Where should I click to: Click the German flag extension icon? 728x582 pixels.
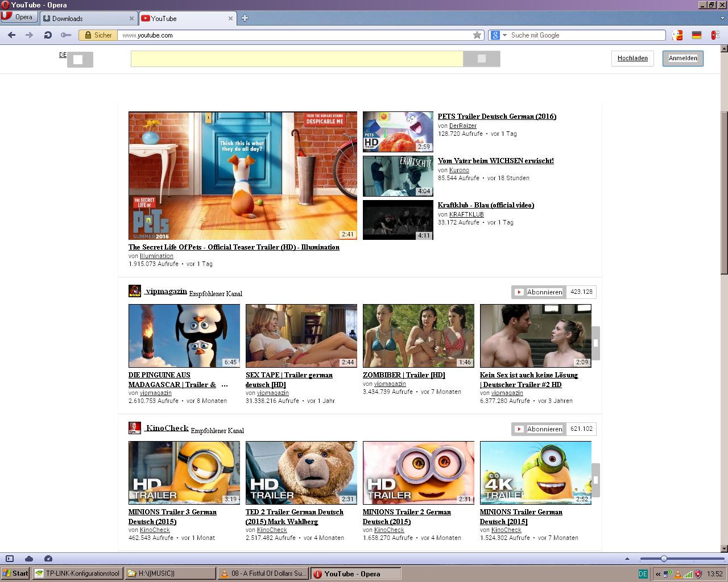(x=696, y=35)
